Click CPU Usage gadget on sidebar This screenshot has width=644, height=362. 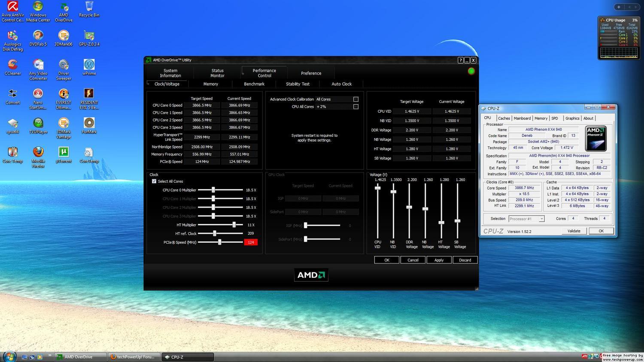coord(619,38)
